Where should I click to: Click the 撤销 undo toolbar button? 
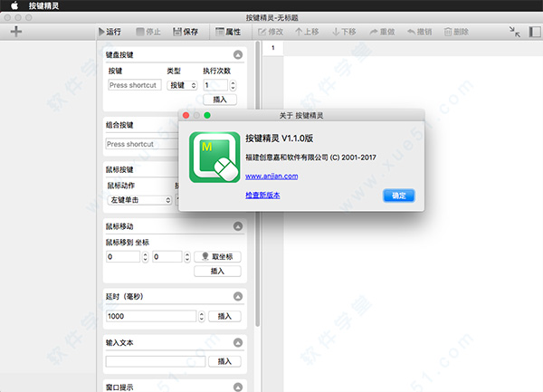pos(420,32)
